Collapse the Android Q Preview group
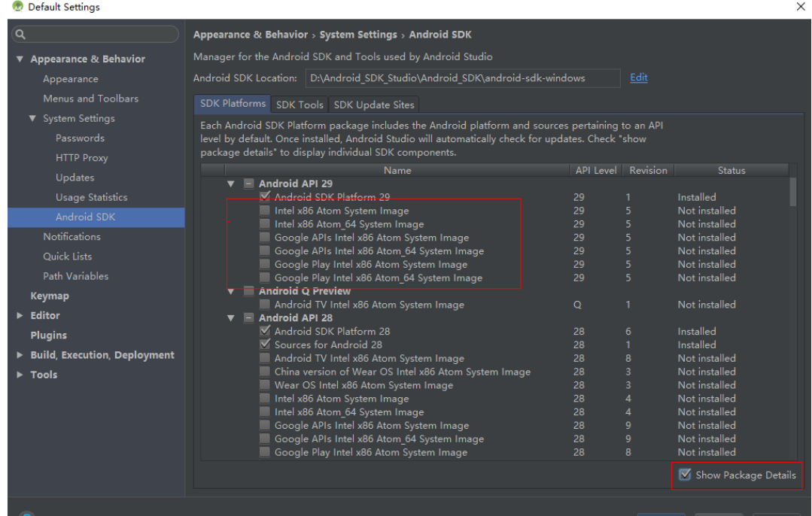This screenshot has width=812, height=516. coord(231,291)
